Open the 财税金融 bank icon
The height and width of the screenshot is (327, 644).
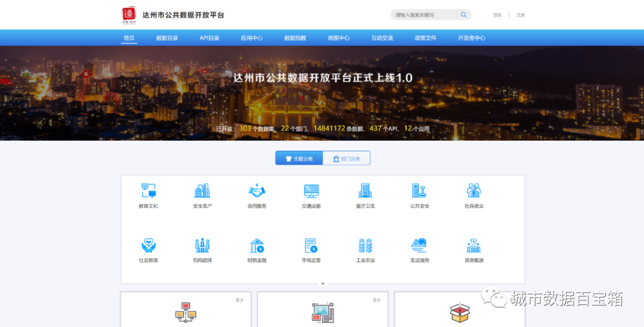(x=256, y=245)
